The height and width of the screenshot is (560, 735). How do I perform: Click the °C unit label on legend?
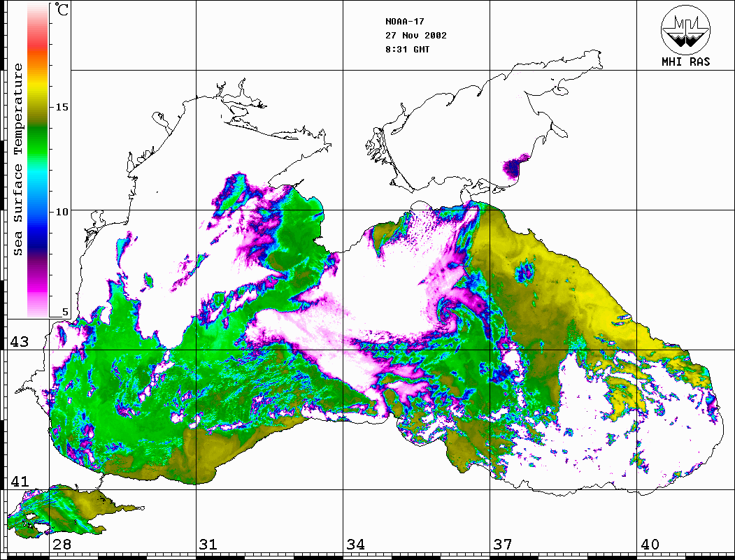click(x=61, y=9)
